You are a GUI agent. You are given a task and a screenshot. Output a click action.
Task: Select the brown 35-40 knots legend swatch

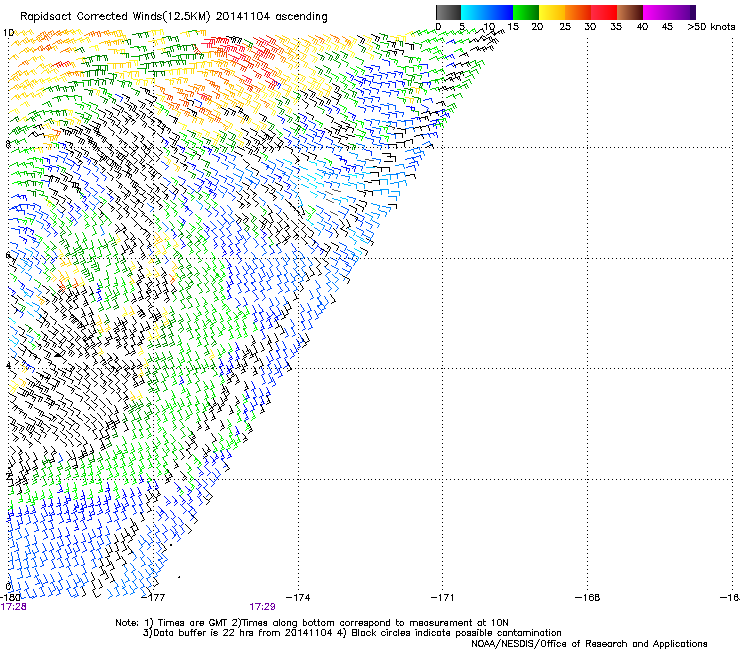click(x=630, y=12)
